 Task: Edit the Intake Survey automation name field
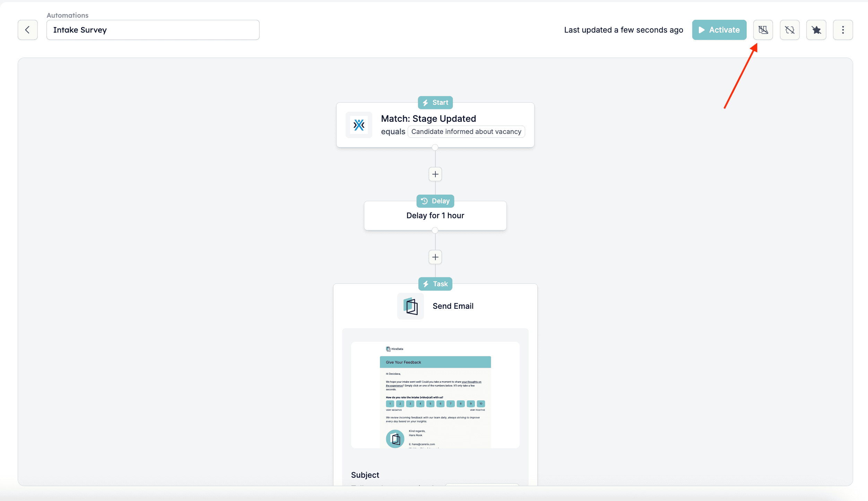click(x=153, y=30)
